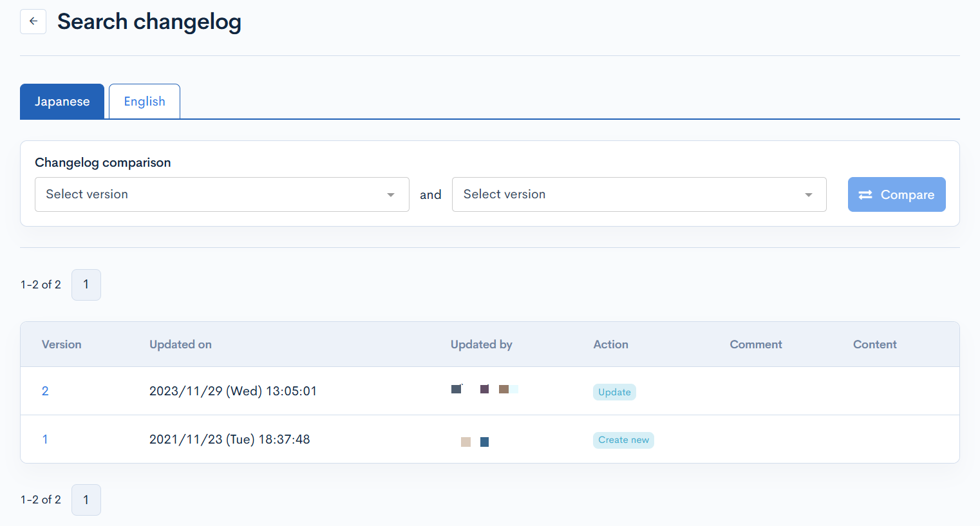The image size is (980, 526).
Task: Open the second Select version dropdown
Action: (x=631, y=194)
